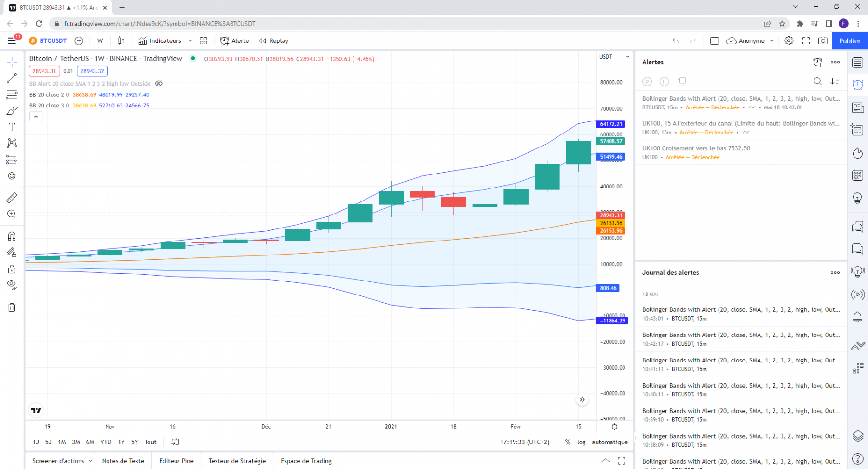Open the forecasting and measurement tools

pyautogui.click(x=12, y=160)
